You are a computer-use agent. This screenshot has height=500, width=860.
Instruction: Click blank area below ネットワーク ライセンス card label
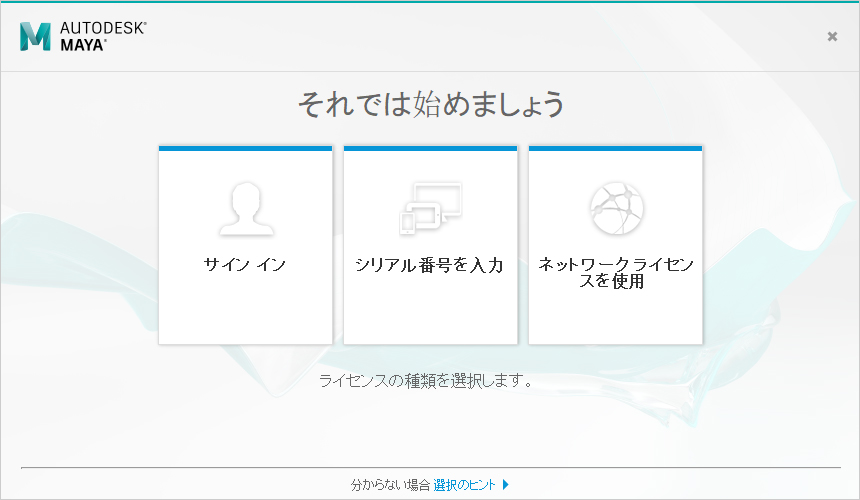615,318
